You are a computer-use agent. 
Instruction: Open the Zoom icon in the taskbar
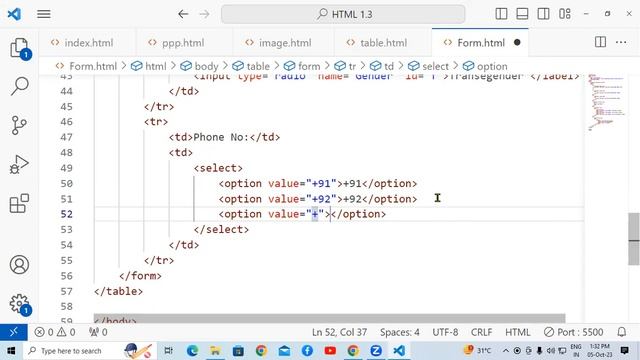pyautogui.click(x=376, y=351)
